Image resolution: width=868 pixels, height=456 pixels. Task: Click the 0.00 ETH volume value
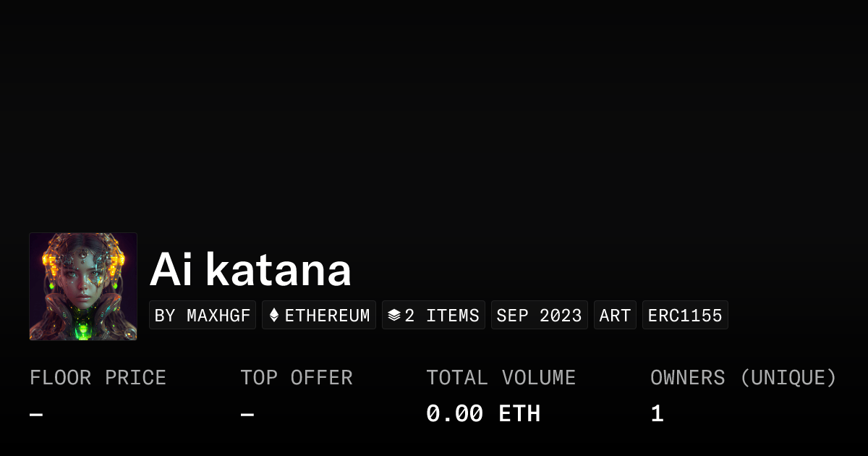(x=483, y=414)
